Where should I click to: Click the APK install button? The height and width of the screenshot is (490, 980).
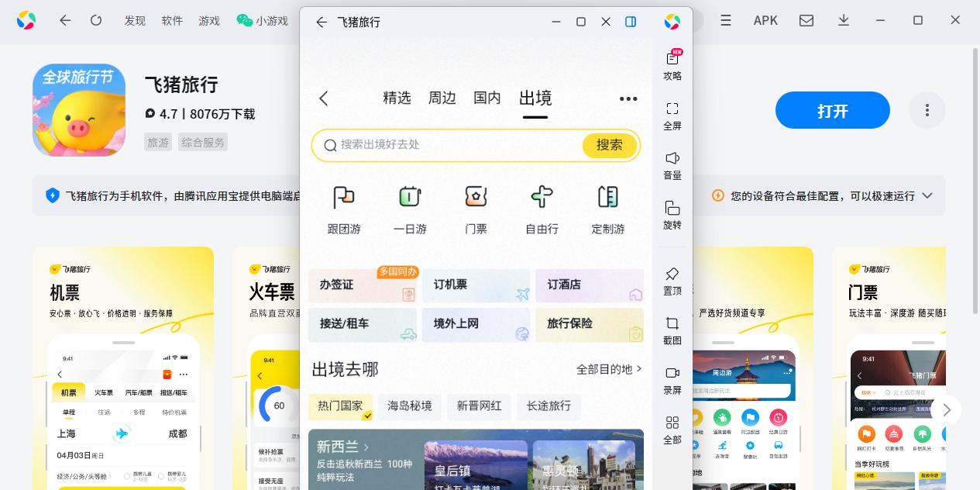[765, 21]
